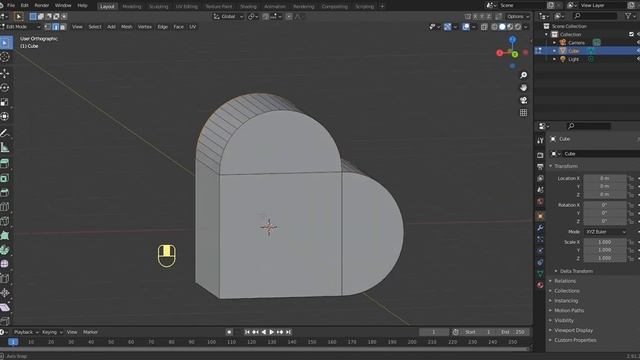The width and height of the screenshot is (640, 360).
Task: Open the Keying menu in timeline
Action: pyautogui.click(x=51, y=332)
